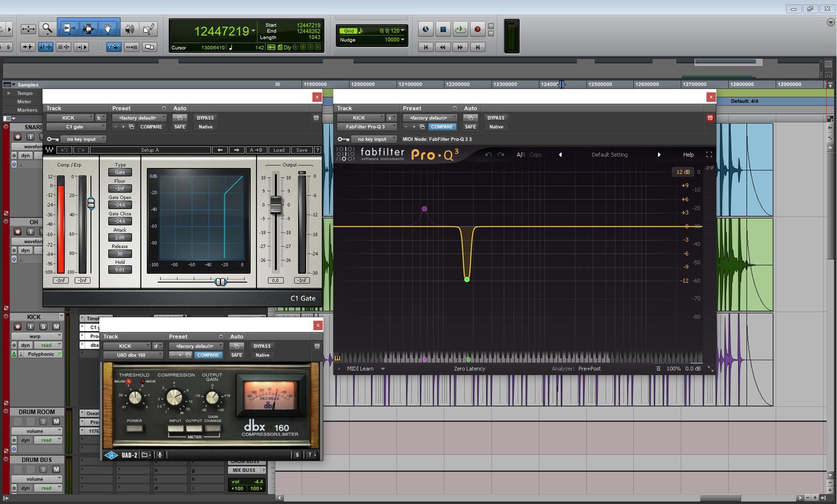Select the Pencil tool
Image resolution: width=837 pixels, height=504 pixels.
point(148,28)
